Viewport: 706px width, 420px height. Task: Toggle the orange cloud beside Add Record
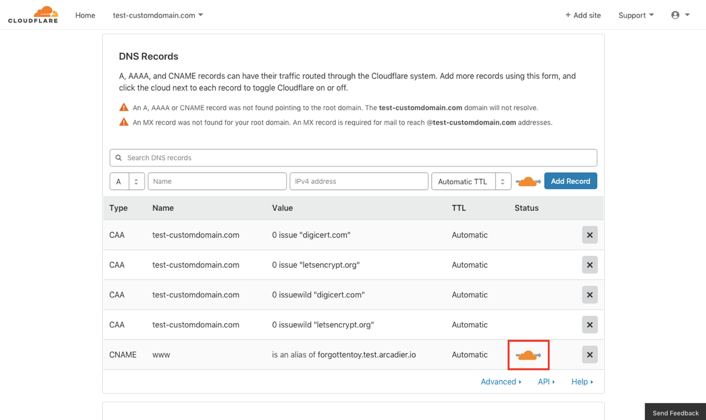point(528,182)
